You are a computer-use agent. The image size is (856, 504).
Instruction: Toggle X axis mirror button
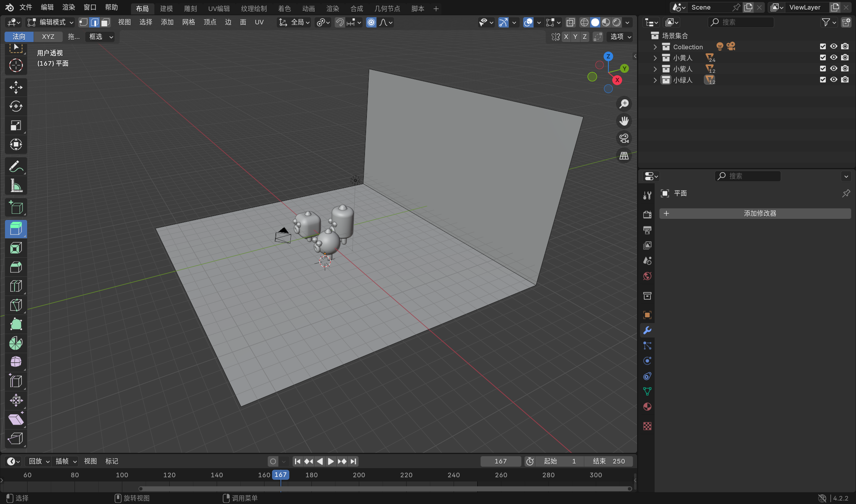(566, 37)
